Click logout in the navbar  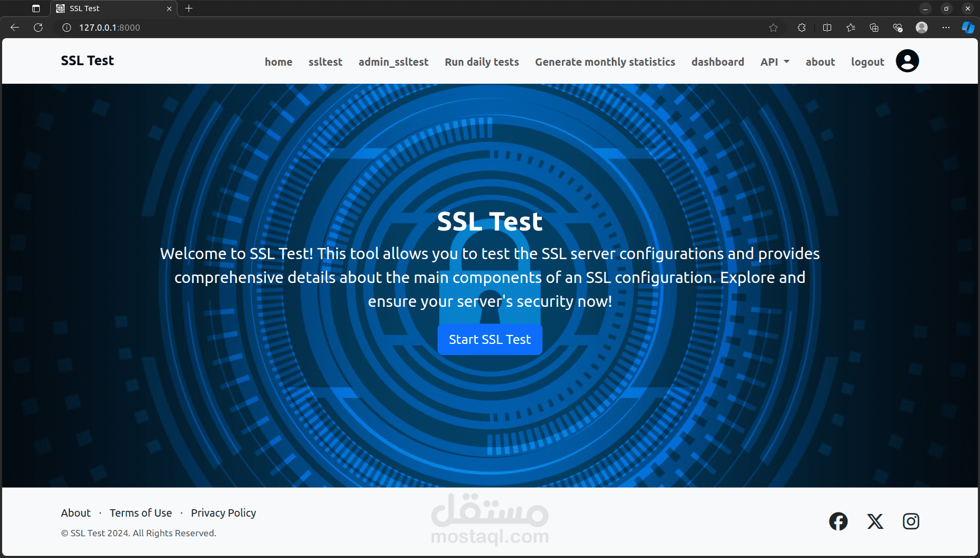click(868, 62)
